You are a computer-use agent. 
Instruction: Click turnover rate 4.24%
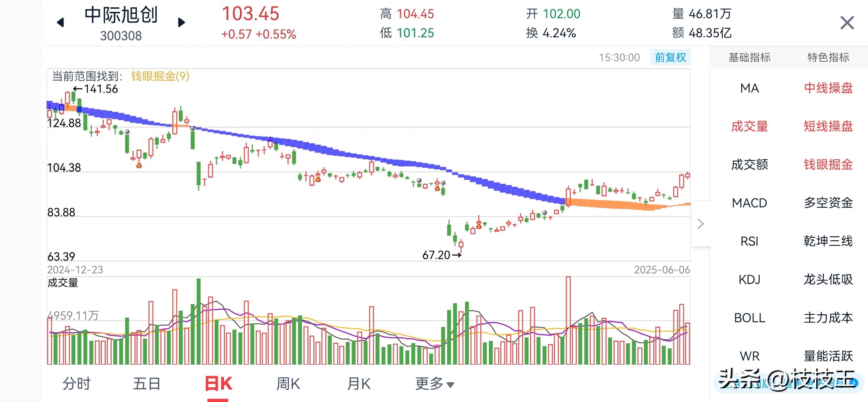559,33
